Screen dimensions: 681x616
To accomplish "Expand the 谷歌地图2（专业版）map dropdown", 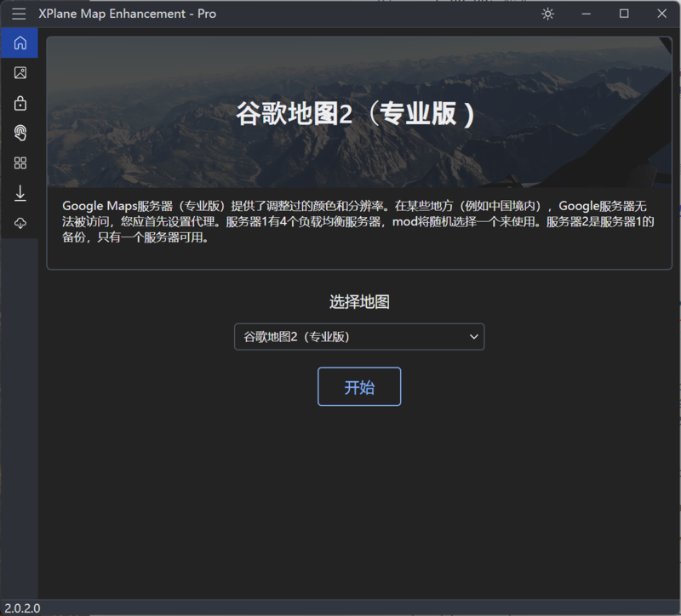I will pyautogui.click(x=359, y=337).
